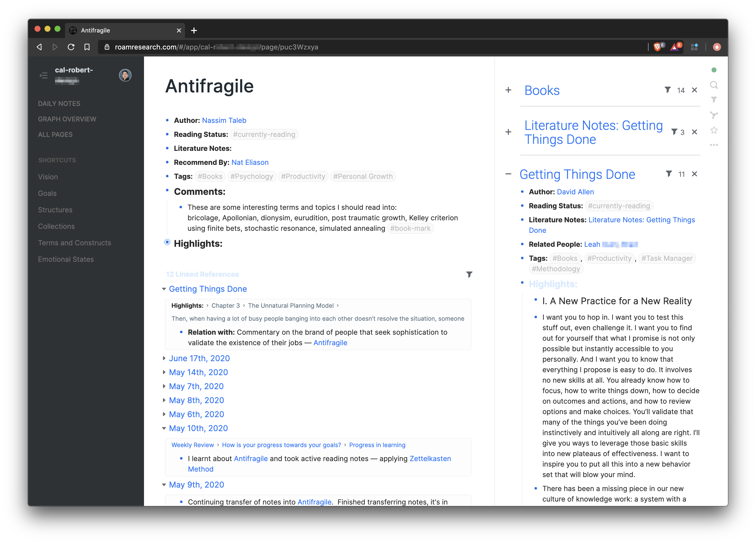This screenshot has width=756, height=543.
Task: Expand Literature Notes sidebar panel with plus
Action: (508, 132)
